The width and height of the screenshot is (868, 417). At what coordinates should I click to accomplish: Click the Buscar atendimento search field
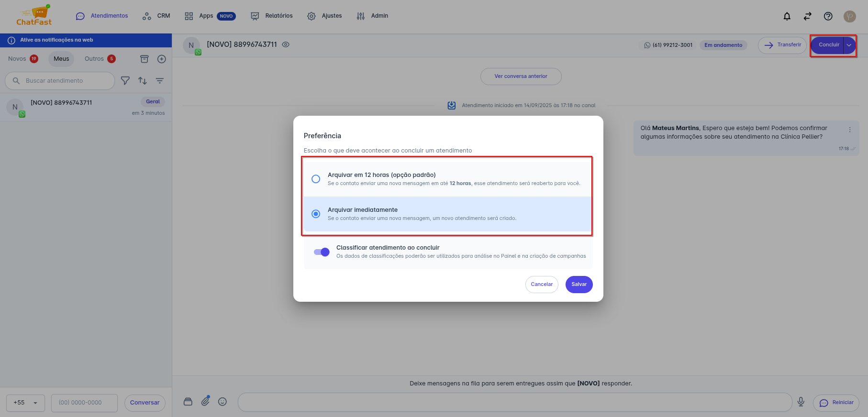coord(67,81)
